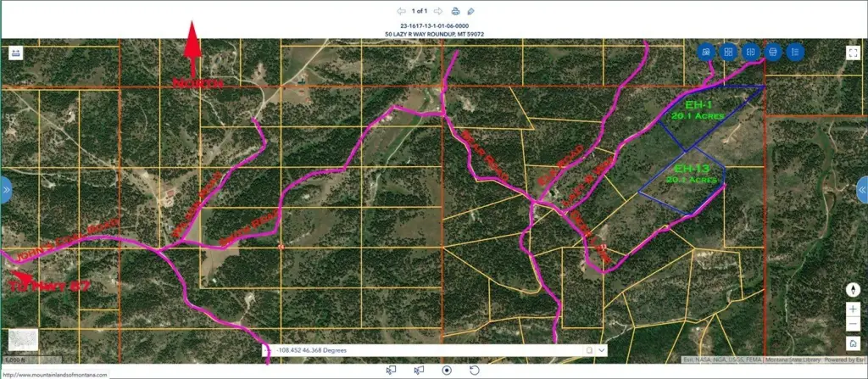The image size is (868, 379).
Task: Click the edit pencil icon
Action: click(471, 11)
